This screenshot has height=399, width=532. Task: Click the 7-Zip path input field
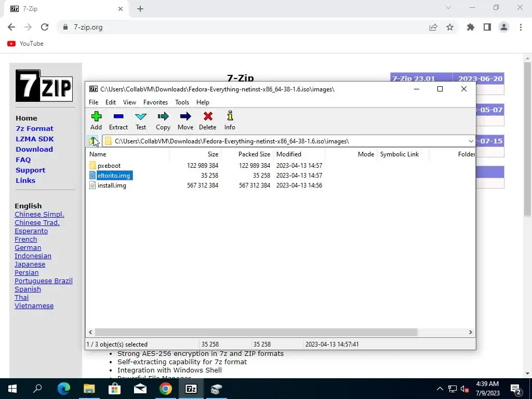click(285, 141)
